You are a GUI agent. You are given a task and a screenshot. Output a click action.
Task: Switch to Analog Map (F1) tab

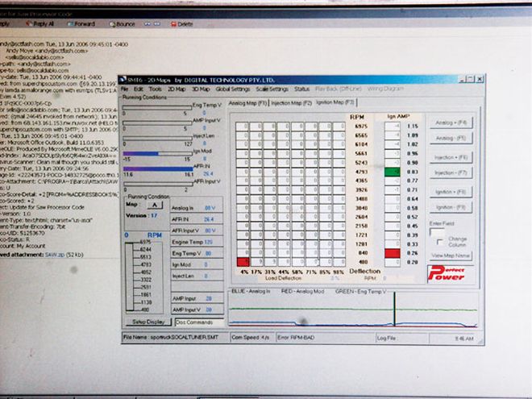tap(247, 103)
